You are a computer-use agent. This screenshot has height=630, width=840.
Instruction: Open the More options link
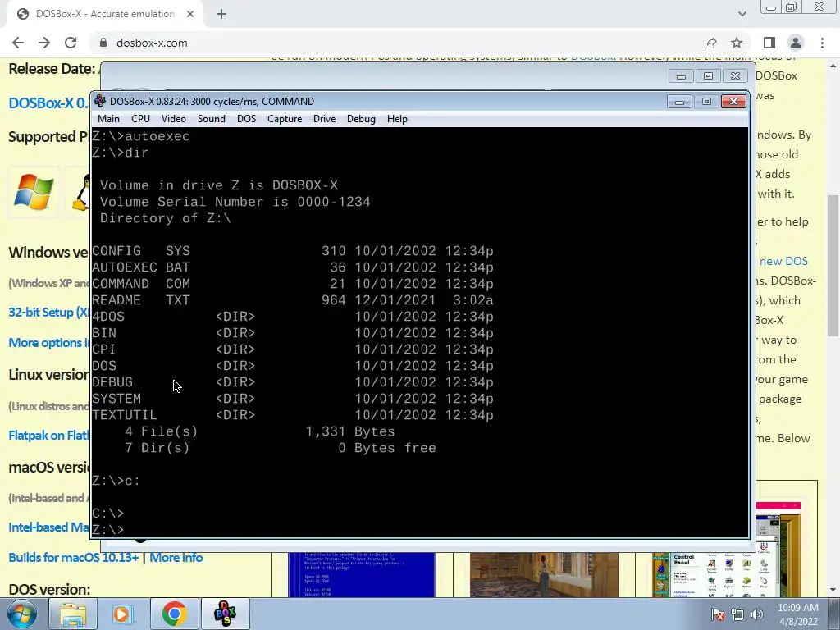tap(48, 343)
